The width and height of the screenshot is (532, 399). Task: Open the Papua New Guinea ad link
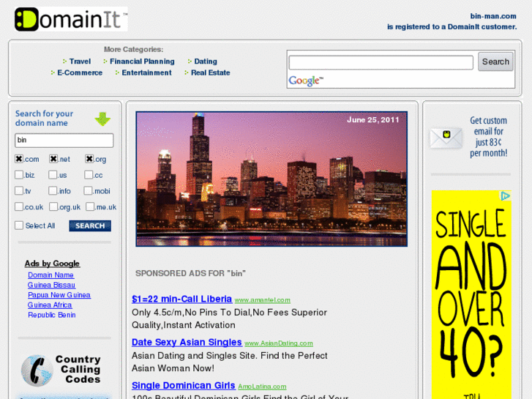59,295
